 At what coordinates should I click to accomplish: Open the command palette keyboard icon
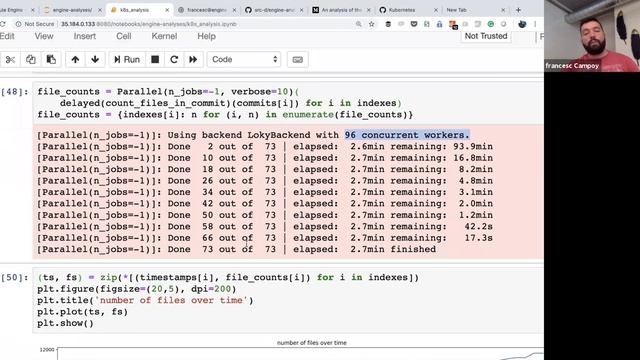[298, 60]
